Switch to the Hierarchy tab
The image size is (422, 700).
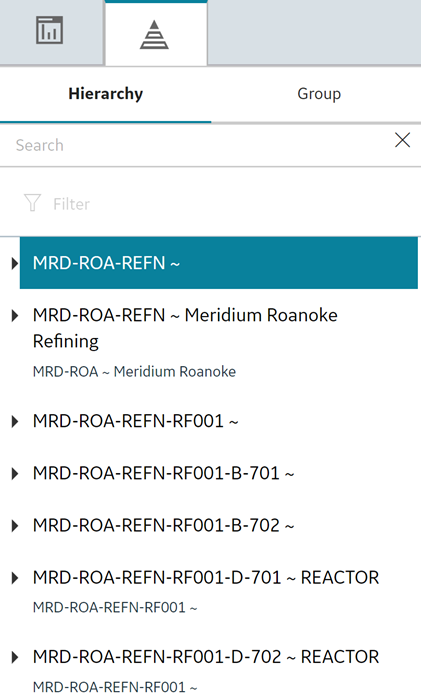tap(105, 94)
